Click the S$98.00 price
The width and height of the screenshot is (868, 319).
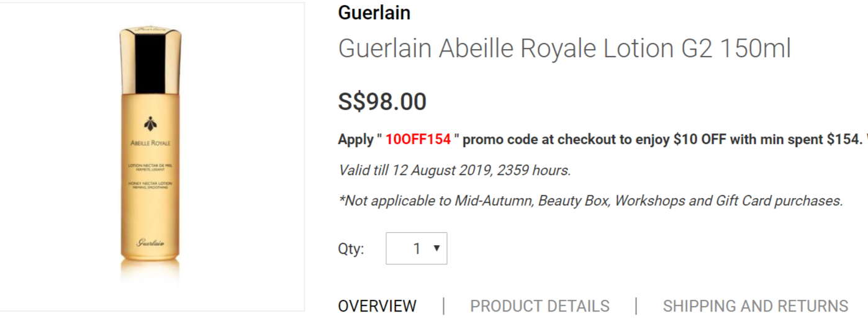tap(382, 102)
